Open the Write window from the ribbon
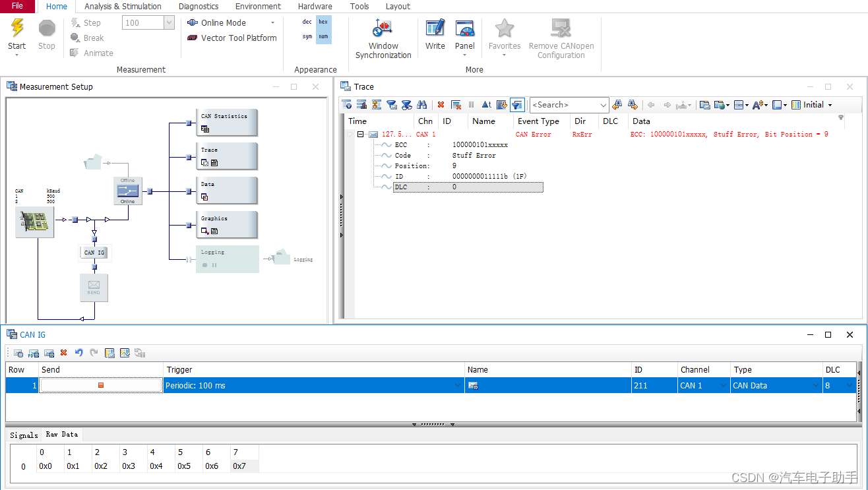The image size is (868, 490). 435,34
